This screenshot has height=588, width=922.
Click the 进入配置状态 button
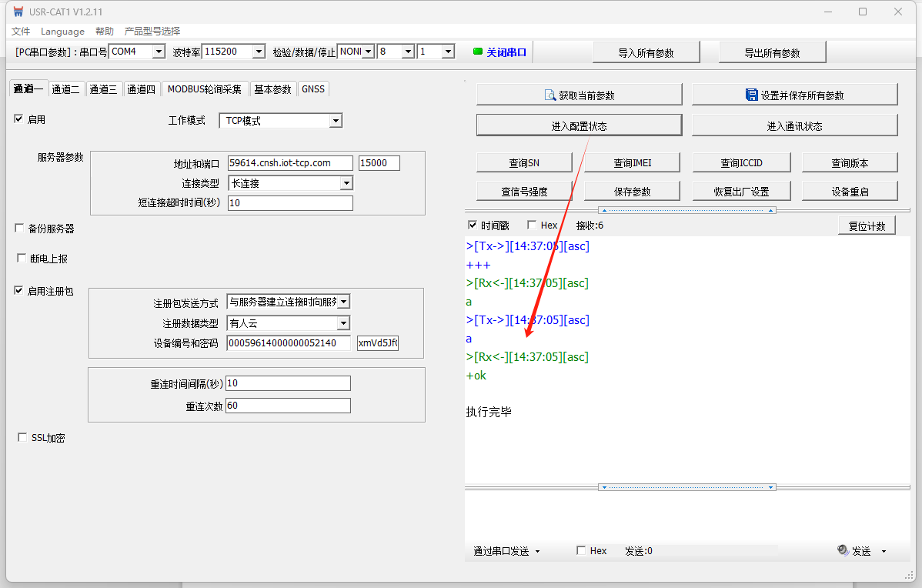pyautogui.click(x=579, y=125)
